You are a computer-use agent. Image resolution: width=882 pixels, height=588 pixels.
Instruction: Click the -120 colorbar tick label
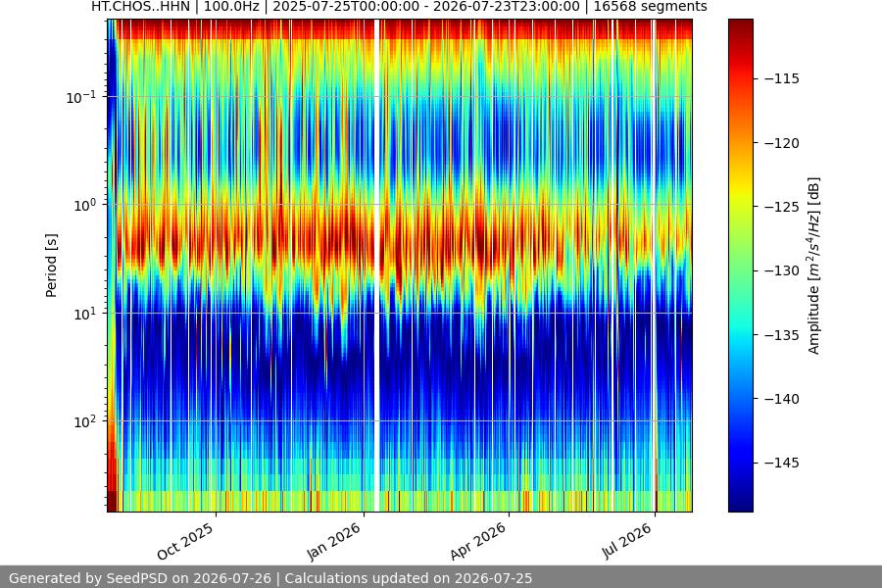click(x=782, y=143)
